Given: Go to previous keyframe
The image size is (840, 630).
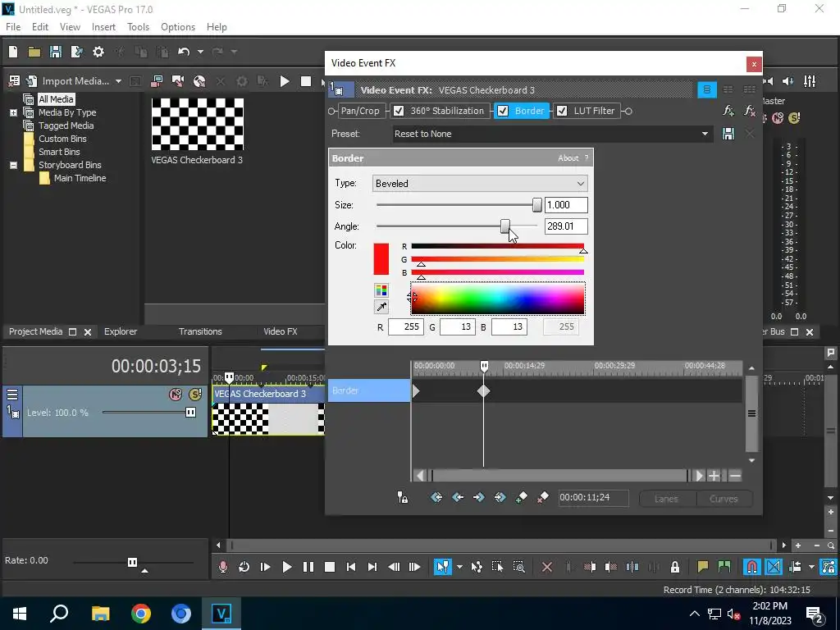Looking at the screenshot, I should (458, 498).
